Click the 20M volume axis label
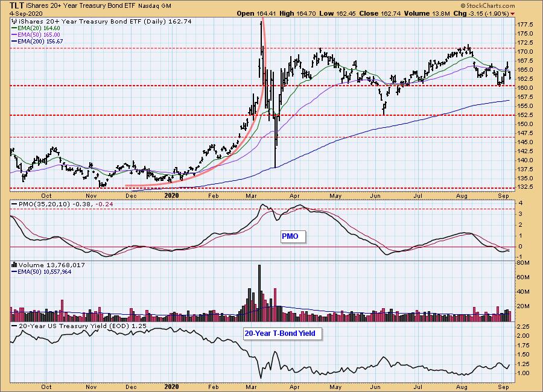The width and height of the screenshot is (543, 392). pyautogui.click(x=523, y=306)
